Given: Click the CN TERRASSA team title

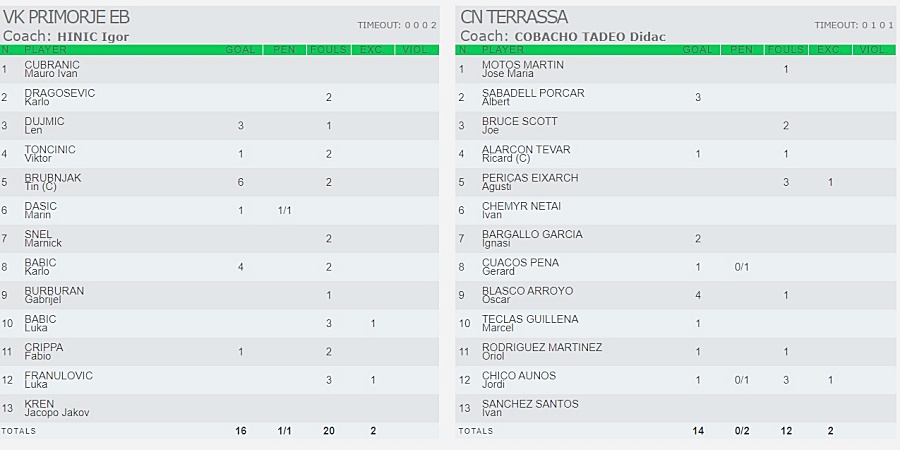Looking at the screenshot, I should point(514,17).
